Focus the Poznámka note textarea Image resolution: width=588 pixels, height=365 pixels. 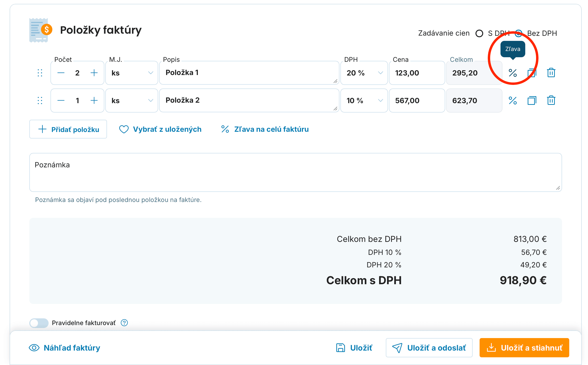(x=295, y=172)
